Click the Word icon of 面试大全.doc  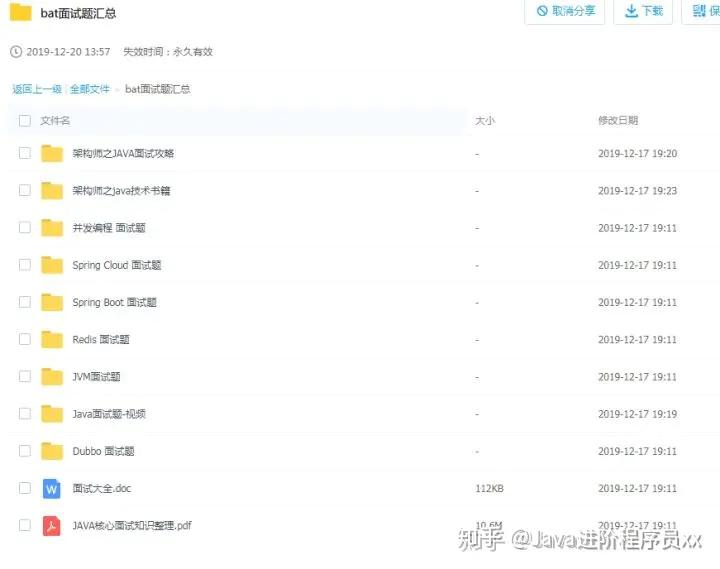pyautogui.click(x=51, y=489)
